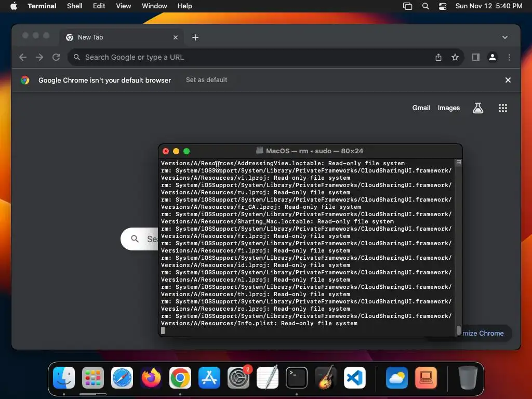The height and width of the screenshot is (399, 532).
Task: Open the Edit menu
Action: click(x=99, y=6)
